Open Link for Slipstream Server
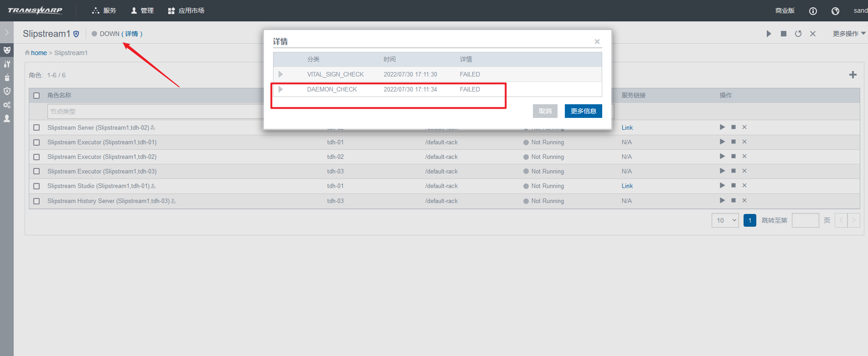The width and height of the screenshot is (868, 356). click(627, 127)
